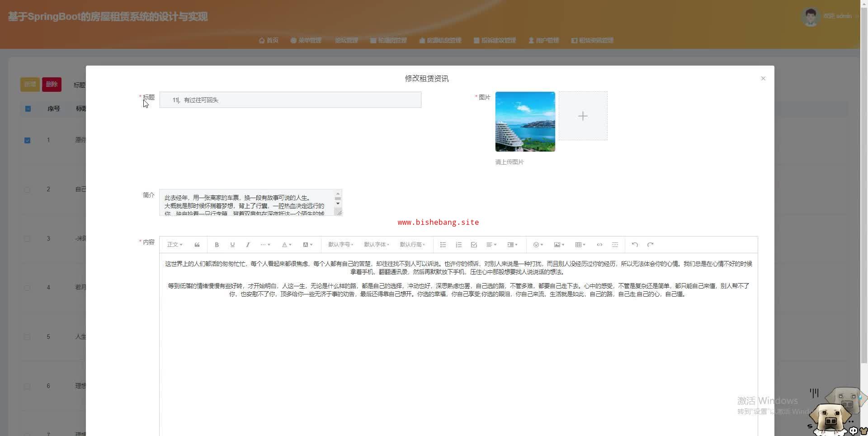Click the yellow 新增 button

tap(30, 84)
